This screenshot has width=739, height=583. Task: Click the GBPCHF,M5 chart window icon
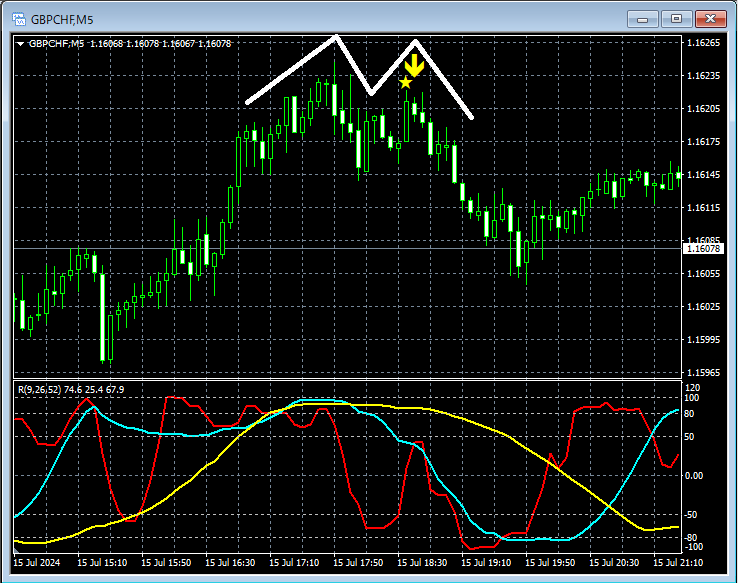[19, 19]
